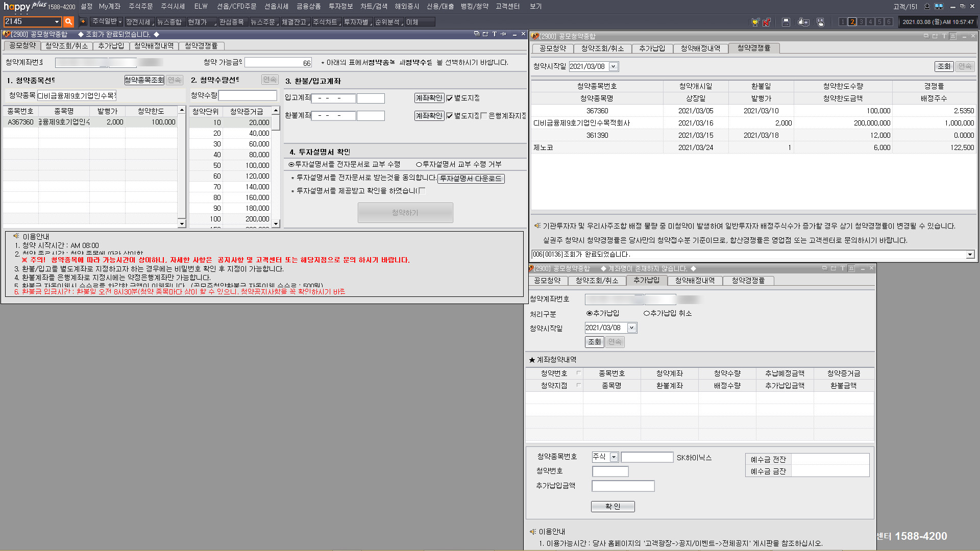Click the 투자설명서 다운로드 button
980x551 pixels.
click(471, 179)
